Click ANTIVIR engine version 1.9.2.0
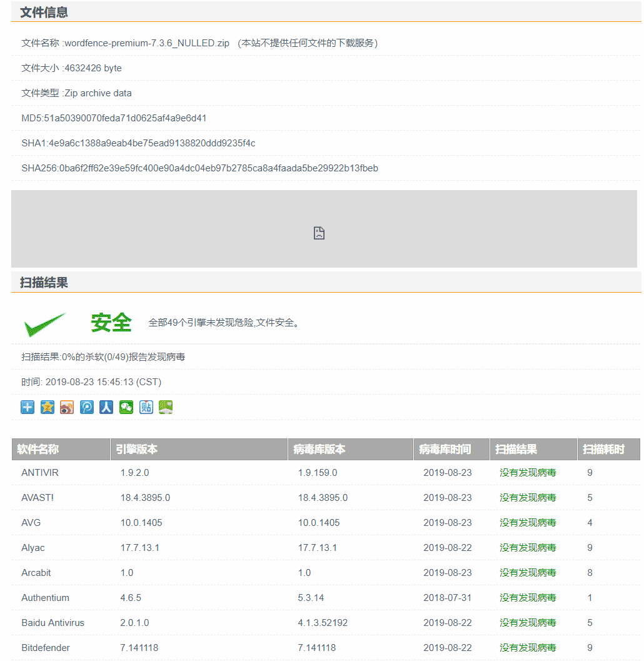 [x=135, y=473]
